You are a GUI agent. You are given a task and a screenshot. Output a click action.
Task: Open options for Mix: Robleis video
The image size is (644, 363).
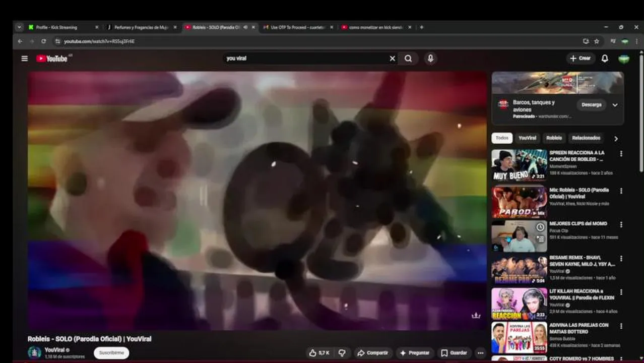pos(621,191)
